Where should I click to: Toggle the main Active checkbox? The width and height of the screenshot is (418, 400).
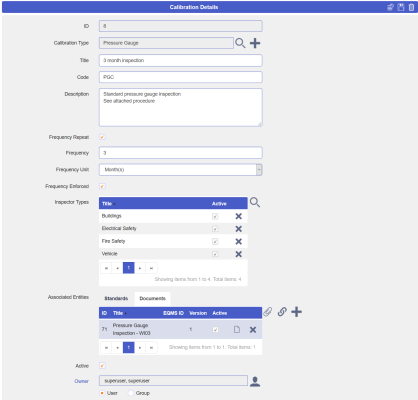(102, 366)
